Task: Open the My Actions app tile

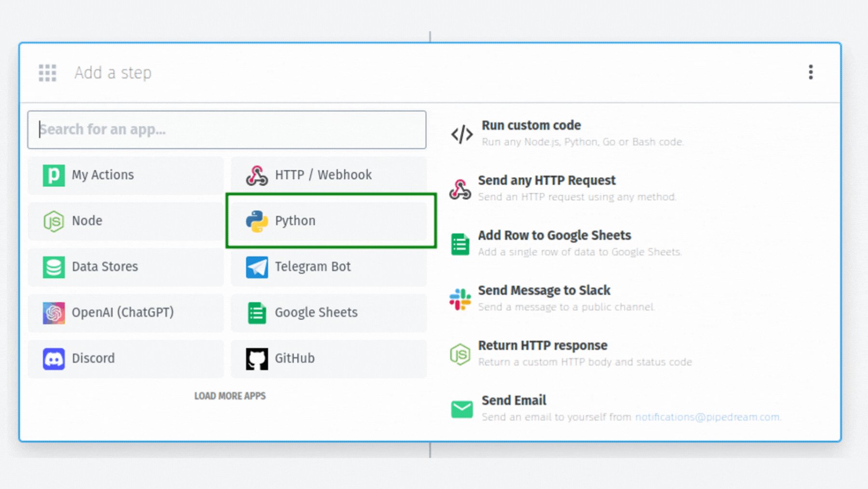Action: click(126, 175)
